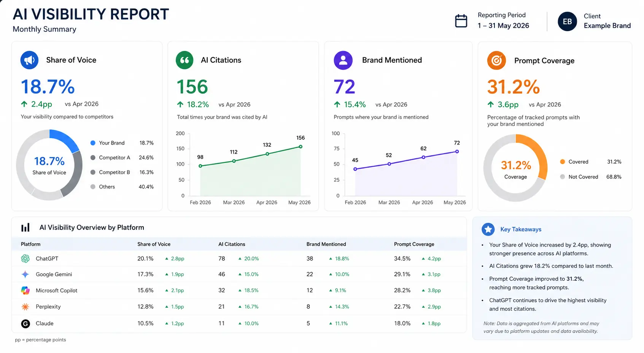Viewport: 644px width, 353px height.
Task: Click the Competitor B 16.3% legend value
Action: point(146,172)
